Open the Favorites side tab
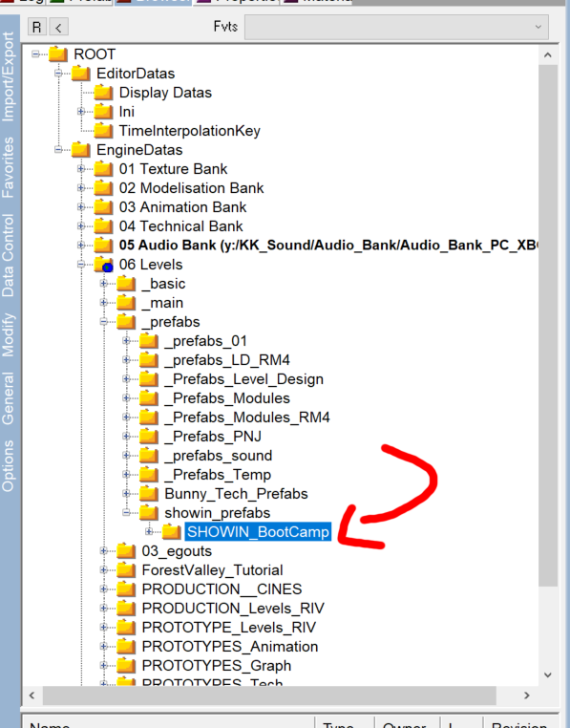 click(x=9, y=167)
